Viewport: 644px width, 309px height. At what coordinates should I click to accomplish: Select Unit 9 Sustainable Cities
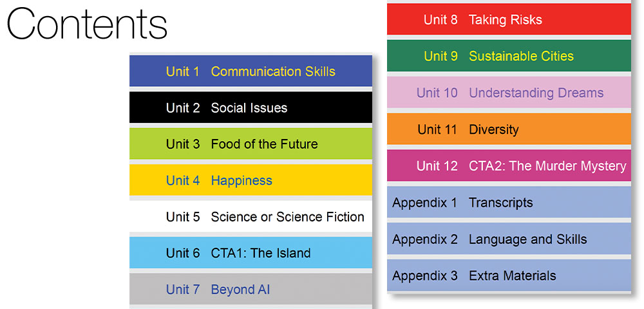509,56
